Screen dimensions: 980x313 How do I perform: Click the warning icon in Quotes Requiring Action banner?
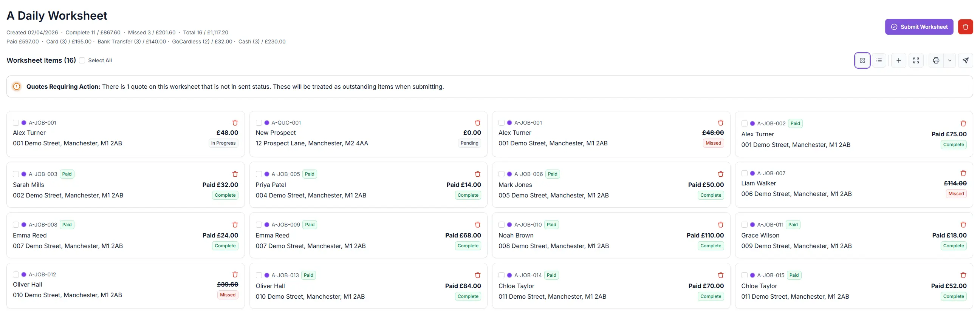click(x=16, y=86)
